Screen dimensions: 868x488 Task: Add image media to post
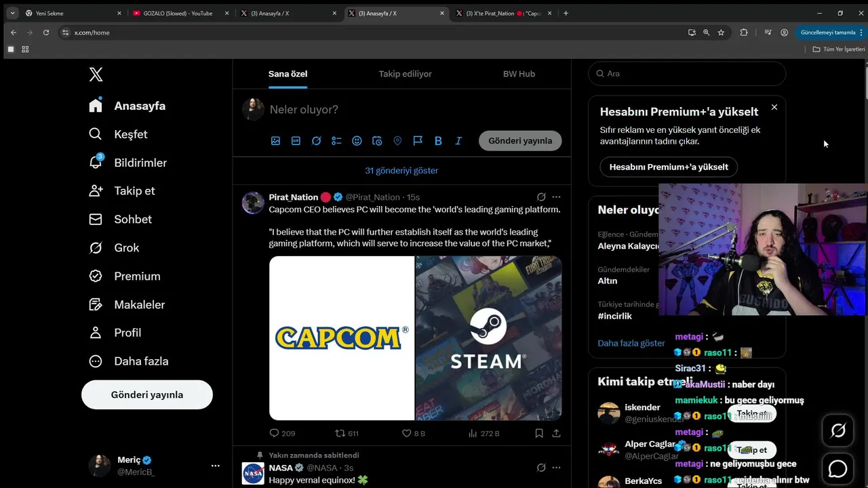(275, 141)
